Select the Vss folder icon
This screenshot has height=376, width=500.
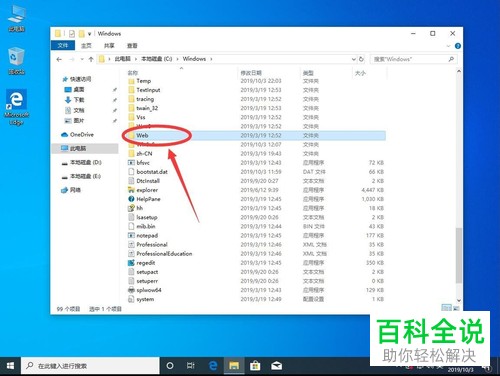(x=131, y=117)
